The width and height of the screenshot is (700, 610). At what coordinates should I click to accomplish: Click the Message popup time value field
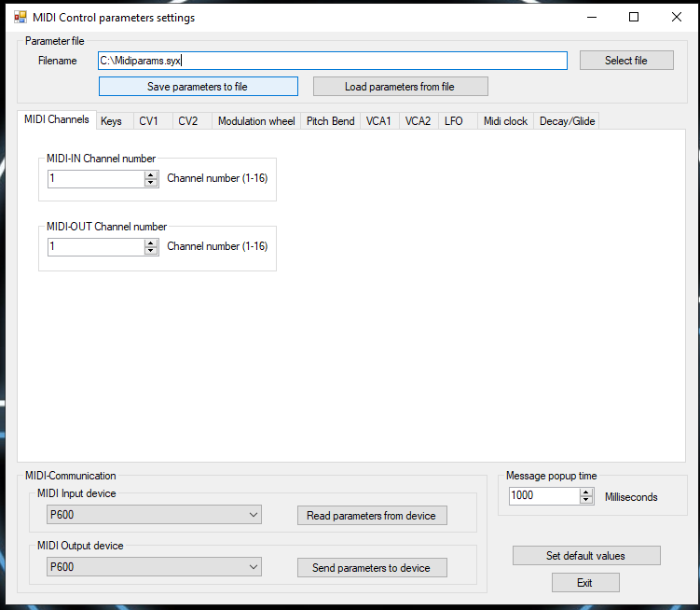coord(544,495)
